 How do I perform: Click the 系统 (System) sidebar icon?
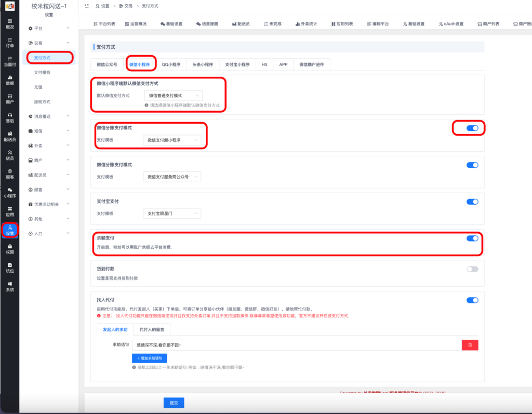[9, 286]
